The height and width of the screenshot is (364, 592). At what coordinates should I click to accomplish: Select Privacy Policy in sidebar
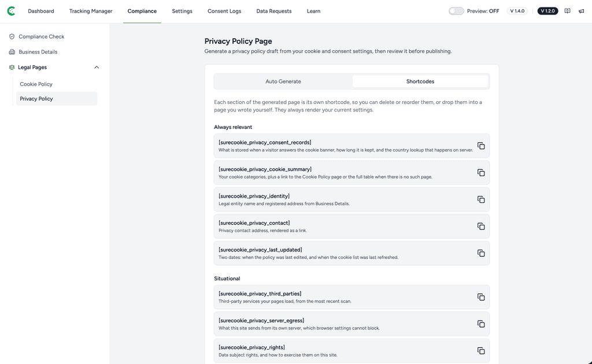[57, 98]
